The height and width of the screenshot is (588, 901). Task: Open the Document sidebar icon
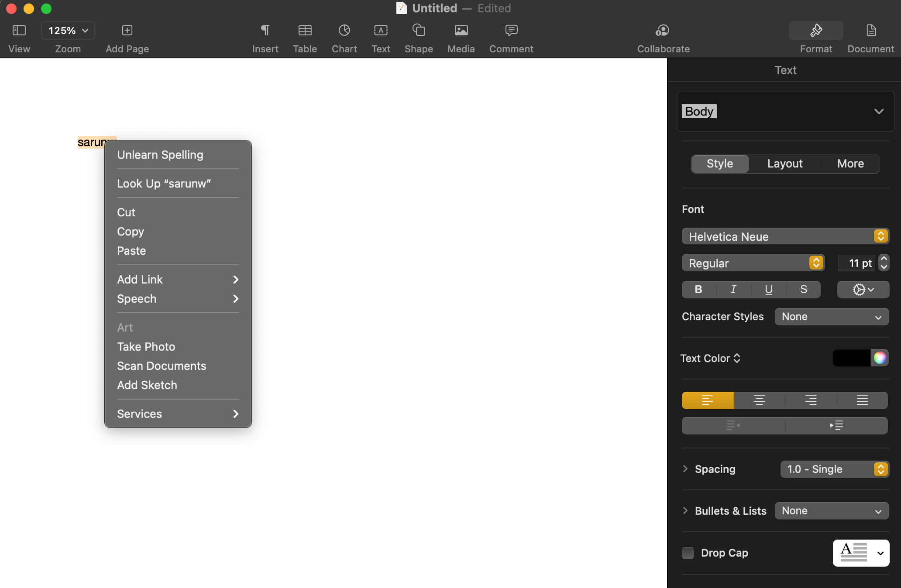(x=871, y=31)
